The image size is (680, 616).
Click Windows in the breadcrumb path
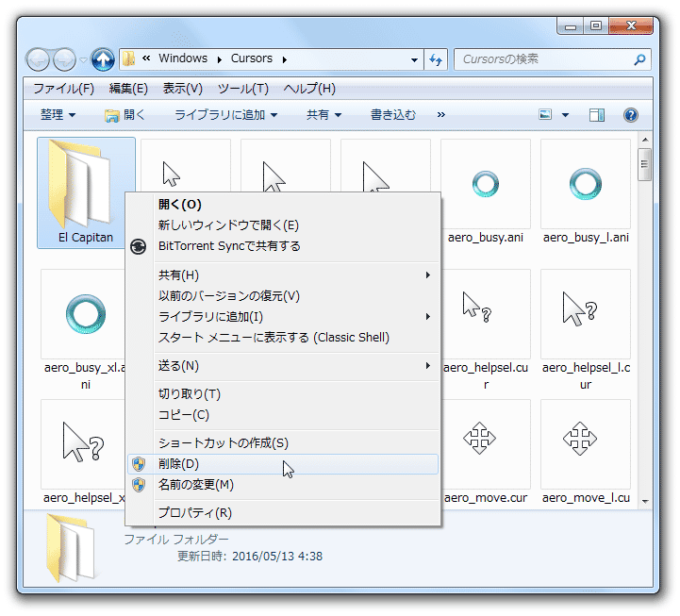click(x=183, y=58)
